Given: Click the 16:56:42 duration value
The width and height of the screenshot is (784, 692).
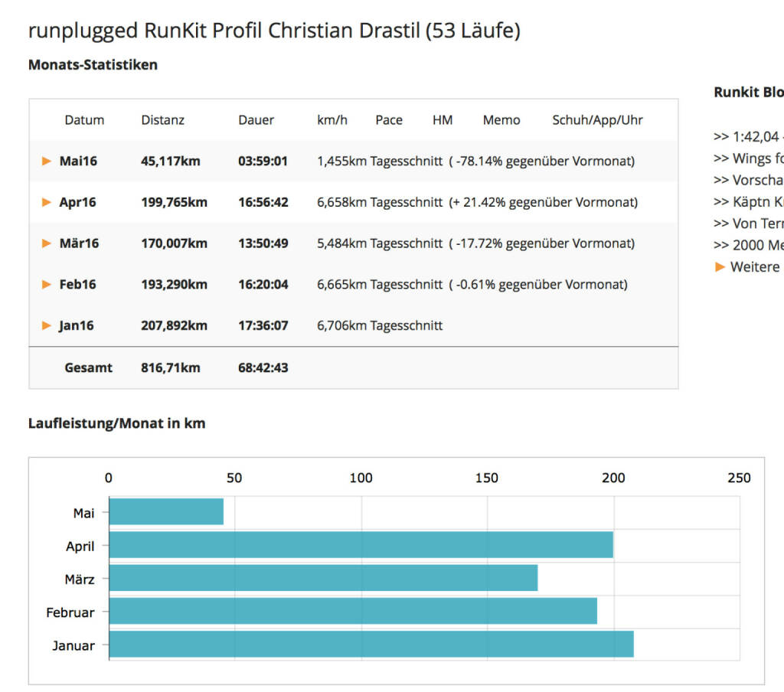Looking at the screenshot, I should (263, 202).
